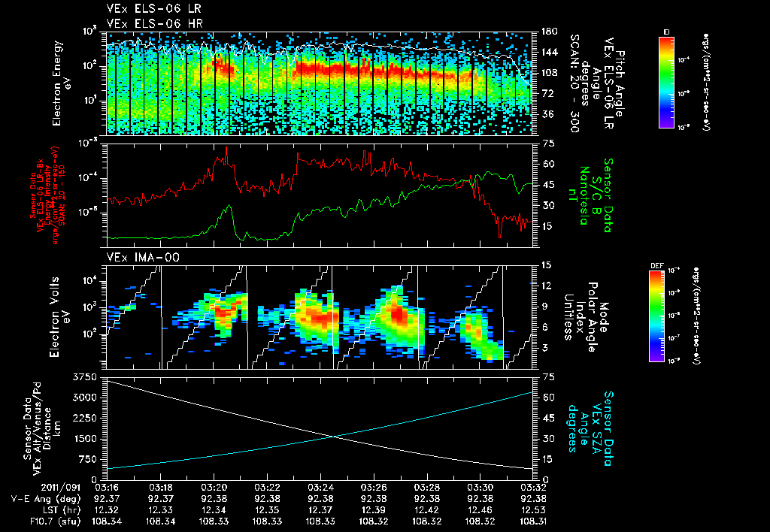This screenshot has height=532, width=770.
Task: Click the LST value 12.35
Action: [x=267, y=510]
